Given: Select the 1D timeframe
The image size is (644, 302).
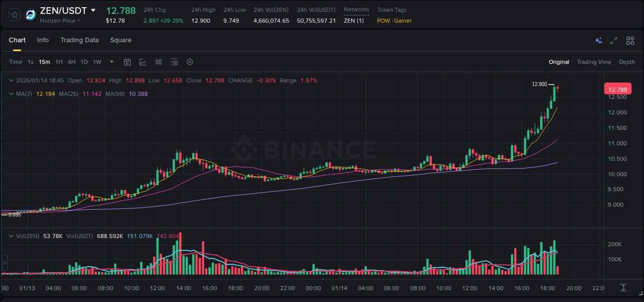Looking at the screenshot, I should click(x=84, y=62).
